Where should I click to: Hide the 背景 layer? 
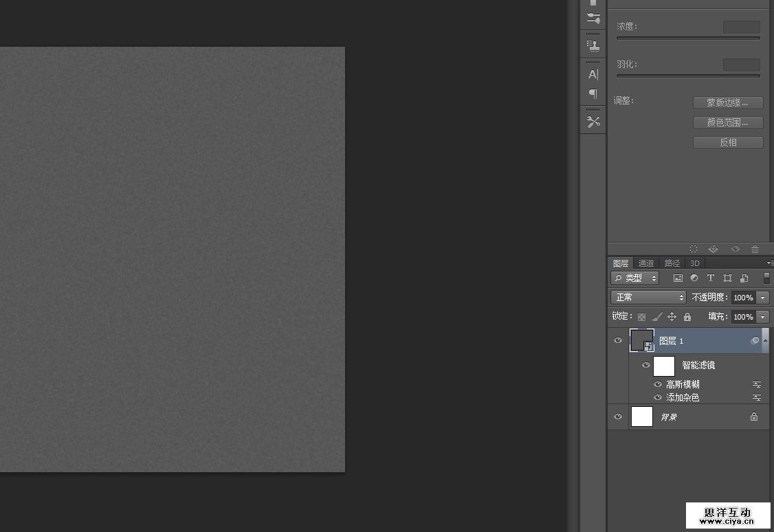[x=617, y=417]
